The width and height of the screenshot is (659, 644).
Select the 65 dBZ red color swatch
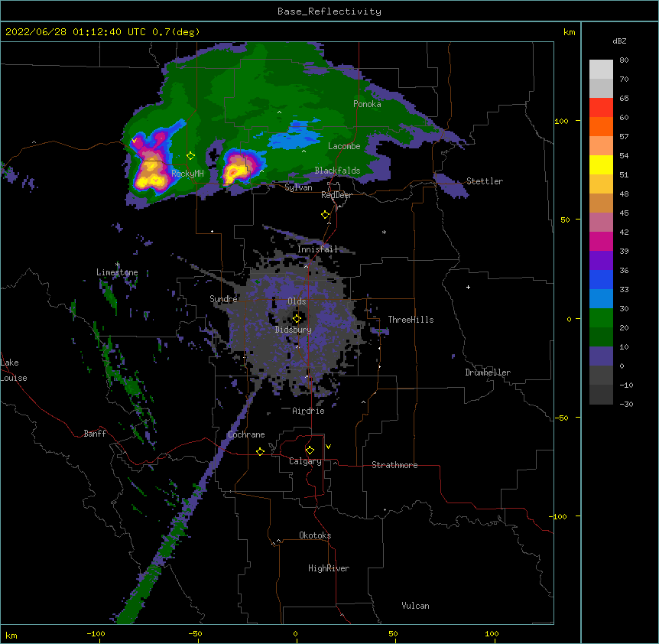[x=601, y=108]
